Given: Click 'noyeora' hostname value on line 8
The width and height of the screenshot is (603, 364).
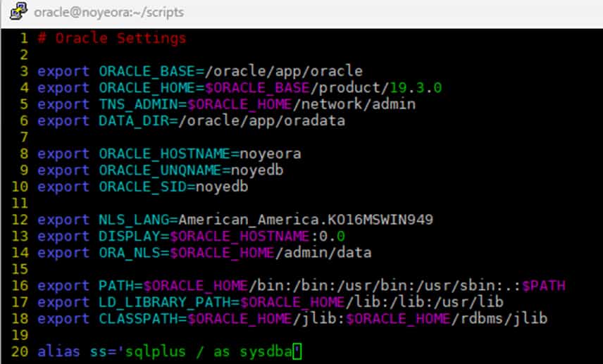Looking at the screenshot, I should (x=271, y=154).
